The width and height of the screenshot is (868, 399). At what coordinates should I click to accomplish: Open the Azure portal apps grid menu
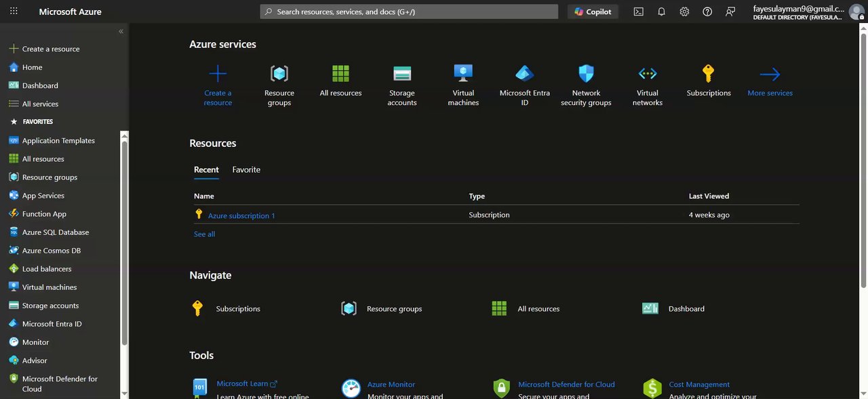(14, 12)
